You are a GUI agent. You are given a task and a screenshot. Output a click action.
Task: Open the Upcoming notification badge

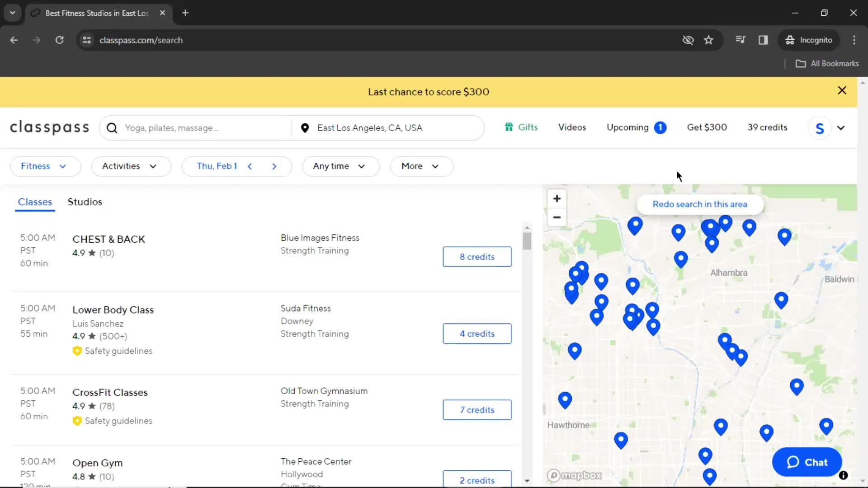tap(660, 128)
